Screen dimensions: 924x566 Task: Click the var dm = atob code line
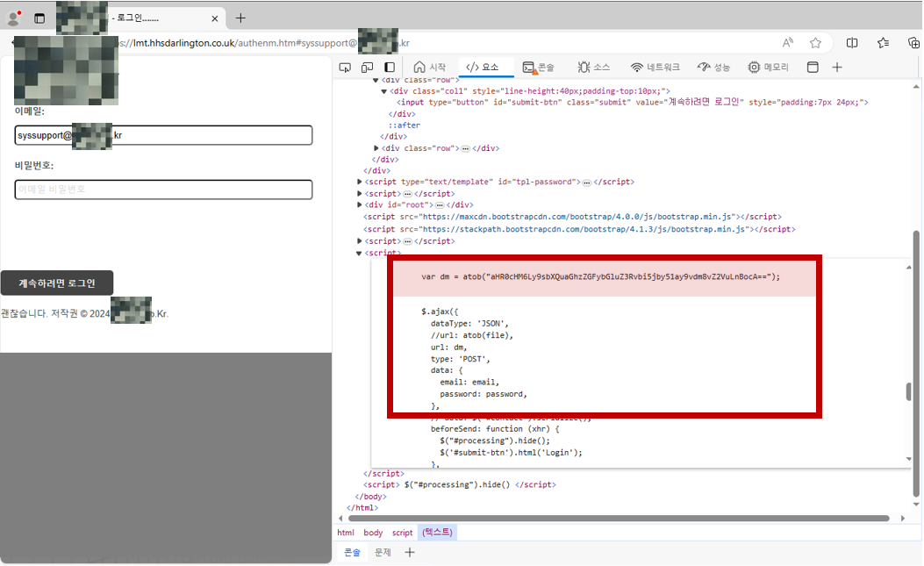coord(600,276)
